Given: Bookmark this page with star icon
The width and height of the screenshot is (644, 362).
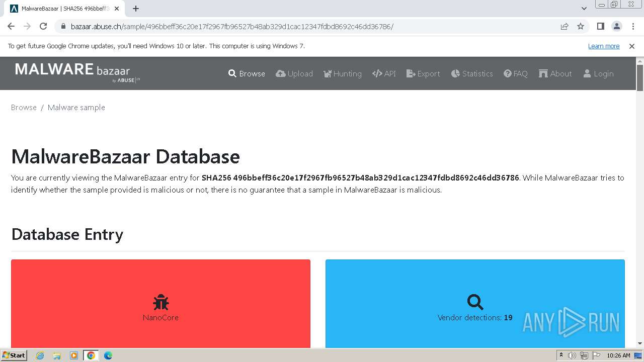Looking at the screenshot, I should pyautogui.click(x=581, y=26).
